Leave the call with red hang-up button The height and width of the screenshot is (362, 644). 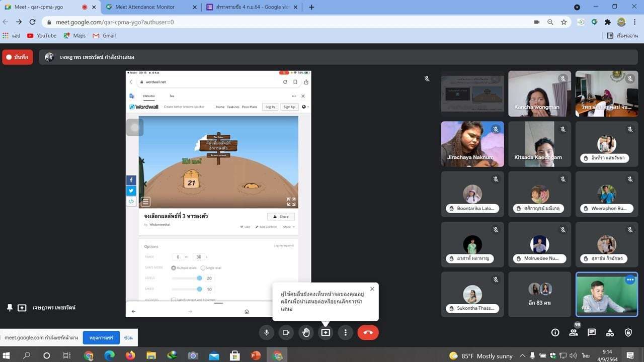coord(368,332)
